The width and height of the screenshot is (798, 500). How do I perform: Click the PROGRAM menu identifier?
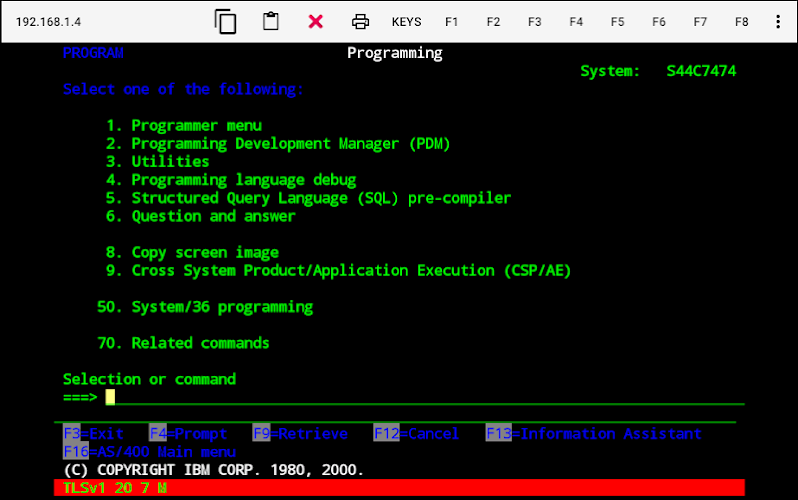93,53
